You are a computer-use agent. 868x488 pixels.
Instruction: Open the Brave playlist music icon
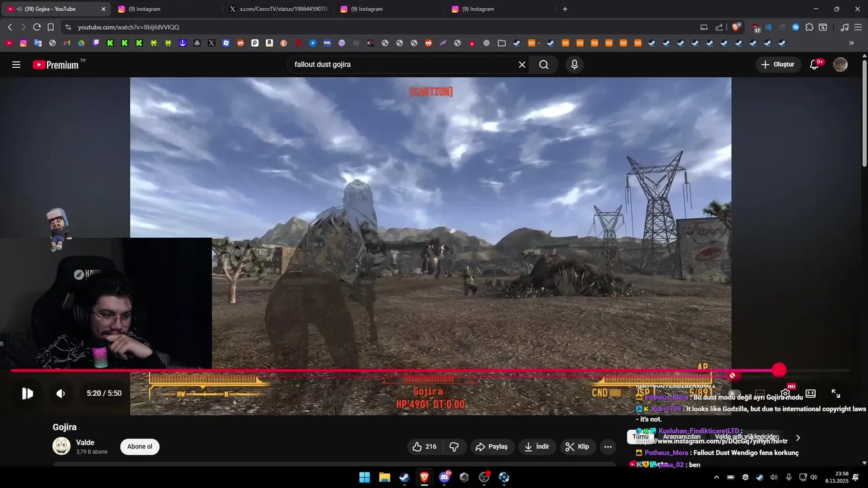[844, 27]
